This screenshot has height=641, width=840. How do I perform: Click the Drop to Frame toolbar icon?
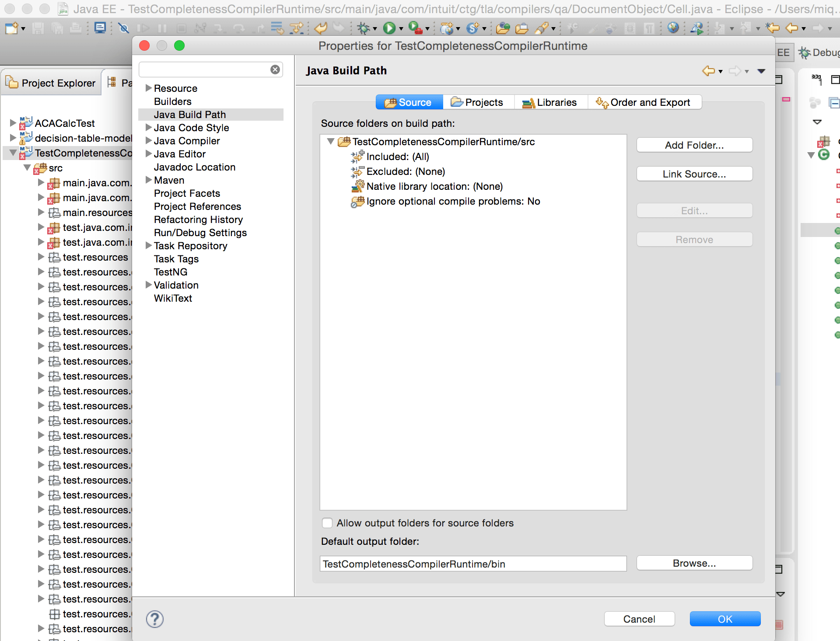277,28
